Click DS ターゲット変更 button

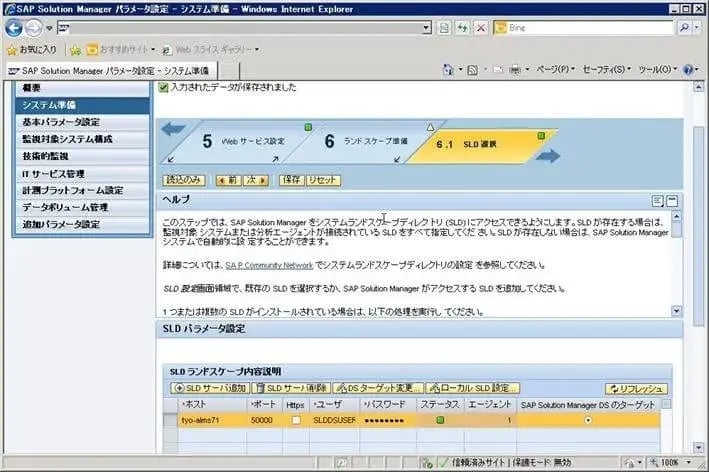[378, 388]
